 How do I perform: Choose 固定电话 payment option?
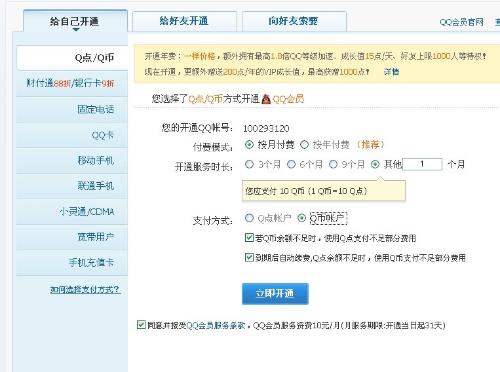72,109
